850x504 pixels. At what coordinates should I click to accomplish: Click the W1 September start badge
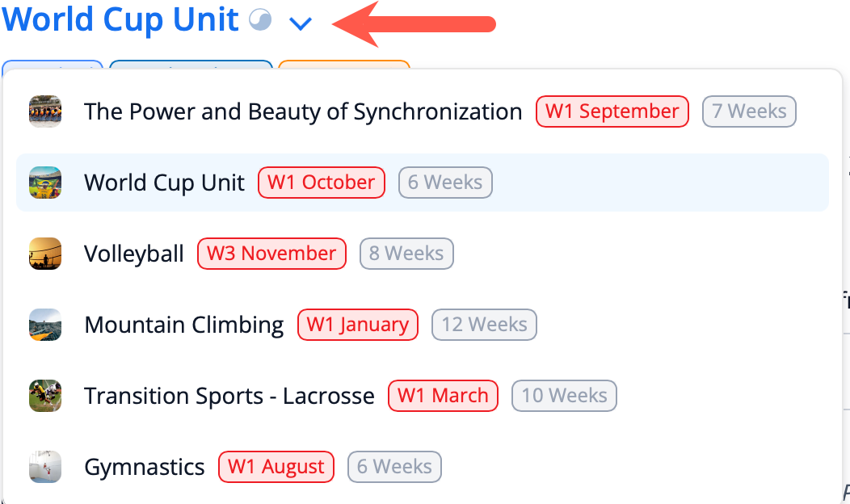(x=612, y=111)
